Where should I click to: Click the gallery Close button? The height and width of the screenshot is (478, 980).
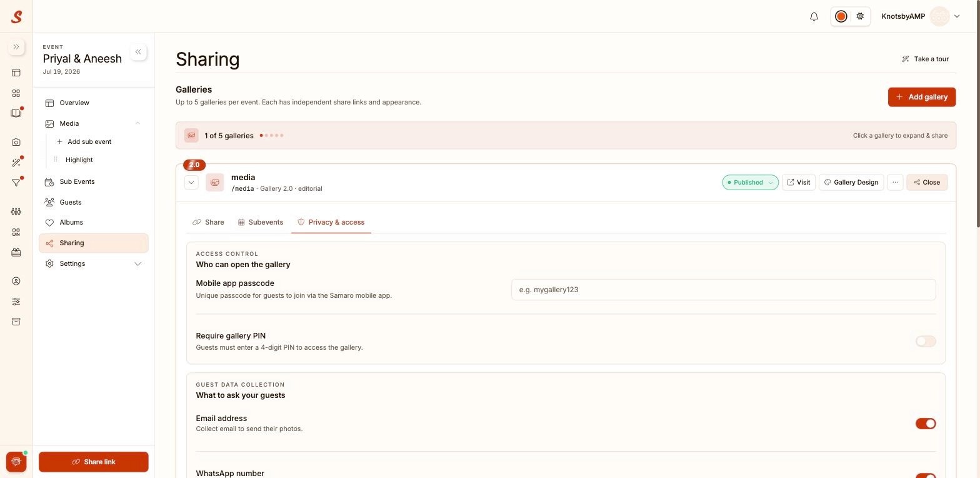927,182
